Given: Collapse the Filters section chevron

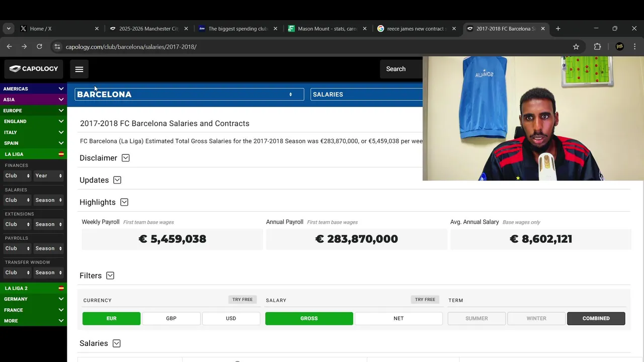Looking at the screenshot, I should (110, 276).
